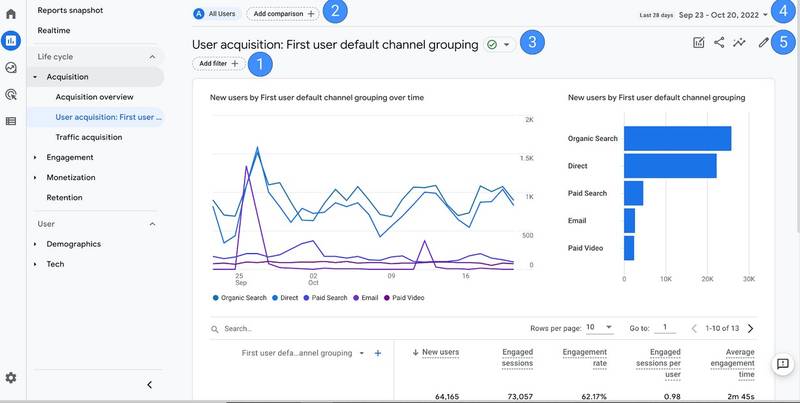Image resolution: width=800 pixels, height=403 pixels.
Task: Open the Realtime report
Action: click(54, 31)
